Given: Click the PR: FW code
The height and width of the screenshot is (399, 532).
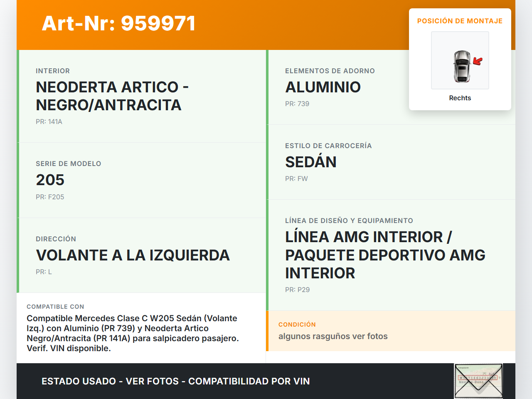Looking at the screenshot, I should click(296, 179).
